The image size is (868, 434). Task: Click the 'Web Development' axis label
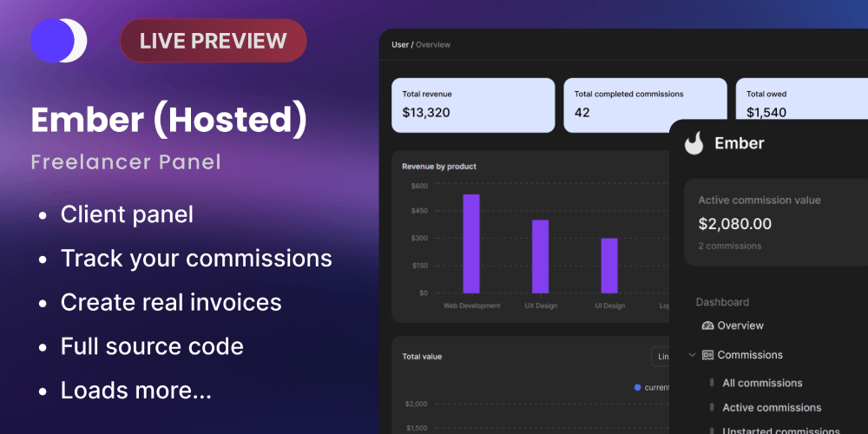click(x=471, y=306)
